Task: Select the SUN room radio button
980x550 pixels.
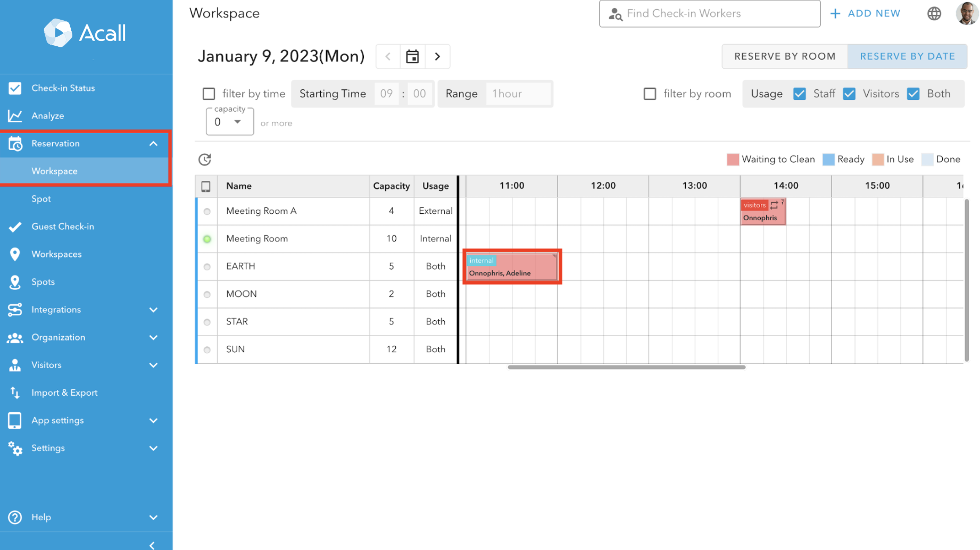Action: 207,350
